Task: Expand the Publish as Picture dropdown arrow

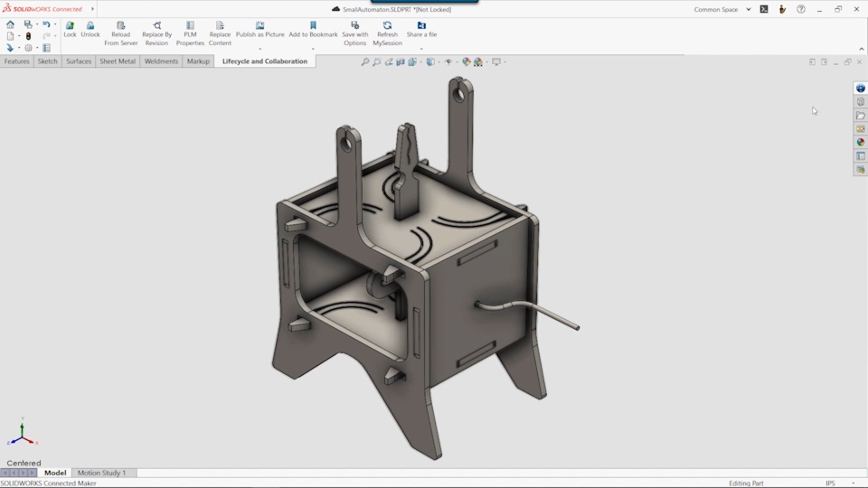Action: point(259,48)
